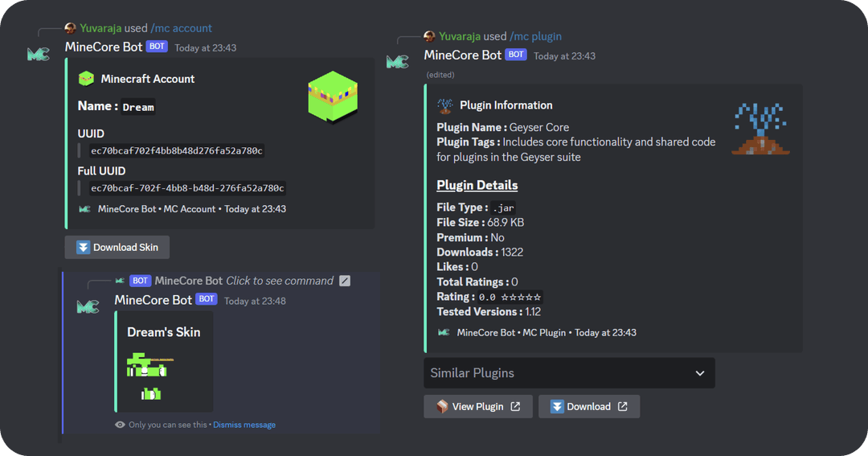Click Yuvaraja username above the plugin message
This screenshot has width=868, height=456.
[x=460, y=36]
